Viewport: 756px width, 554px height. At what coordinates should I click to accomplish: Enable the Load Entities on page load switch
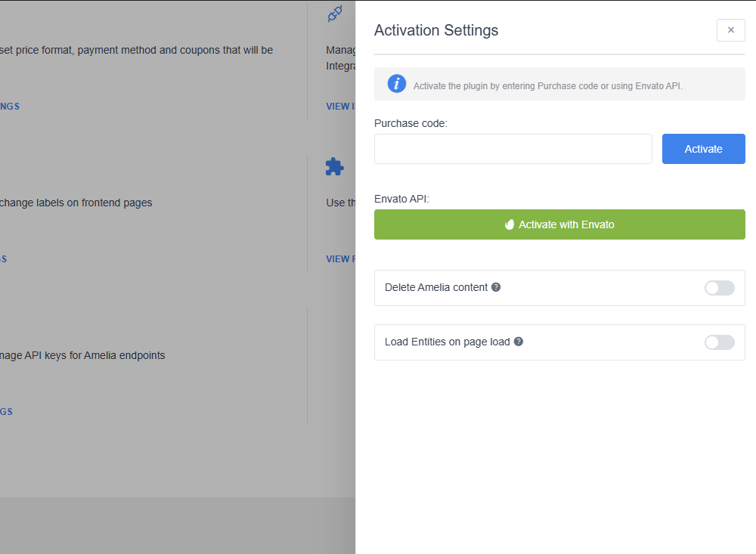(x=720, y=342)
